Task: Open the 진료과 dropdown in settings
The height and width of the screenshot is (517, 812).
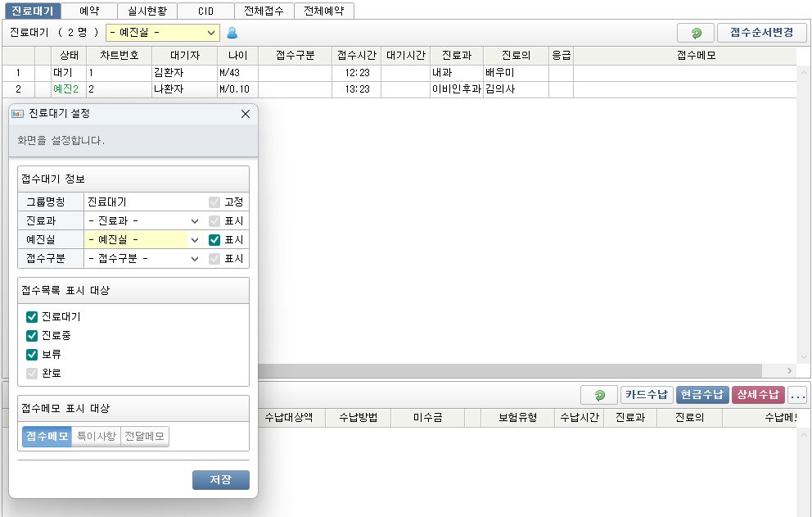Action: tap(144, 221)
